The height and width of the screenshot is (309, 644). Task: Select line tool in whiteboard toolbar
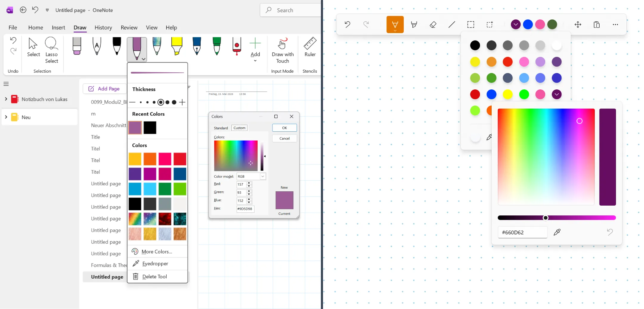coord(452,24)
